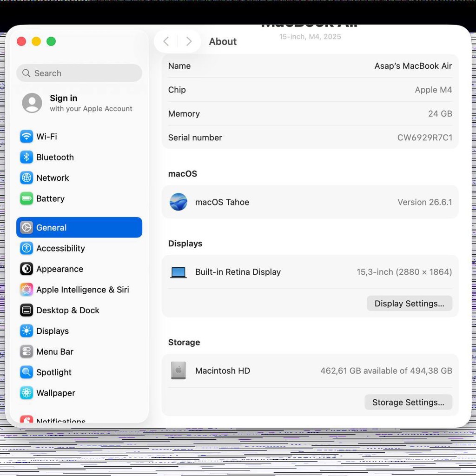The width and height of the screenshot is (476, 476).
Task: Click the computer name Asap's MacBook Air
Action: [413, 66]
